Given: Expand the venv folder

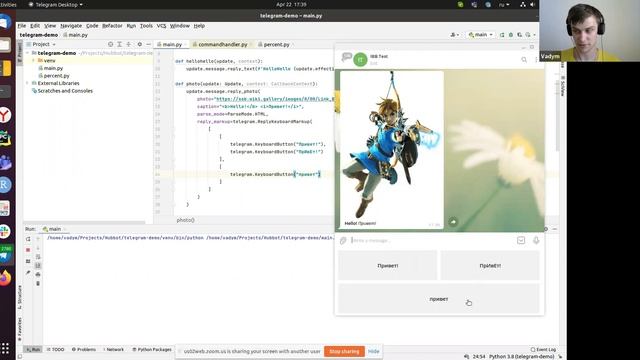Looking at the screenshot, I should tap(33, 60).
